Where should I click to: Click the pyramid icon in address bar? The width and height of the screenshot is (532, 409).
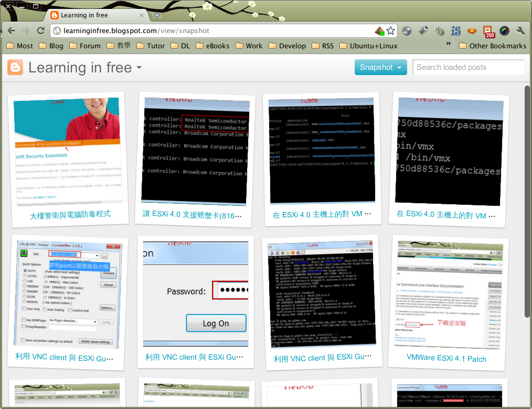click(380, 31)
